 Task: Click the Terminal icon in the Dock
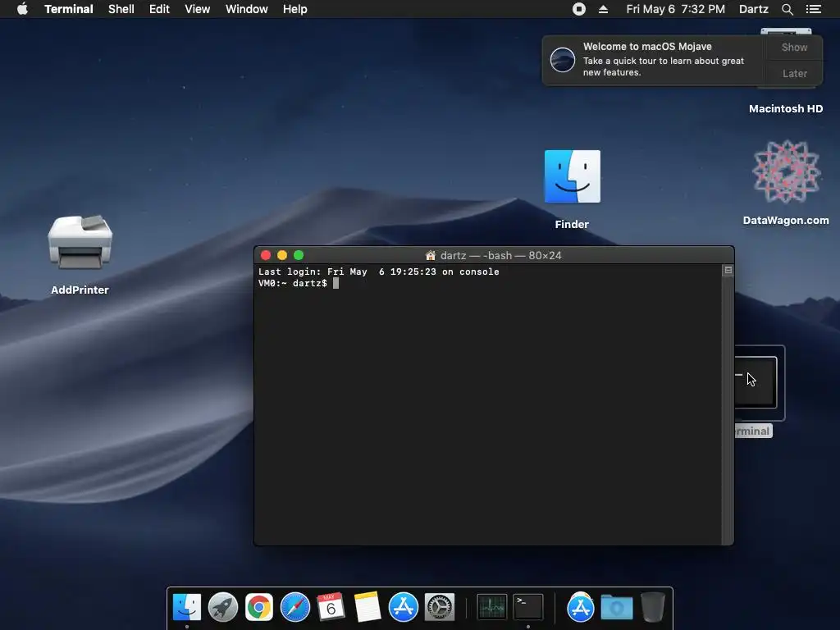(527, 608)
